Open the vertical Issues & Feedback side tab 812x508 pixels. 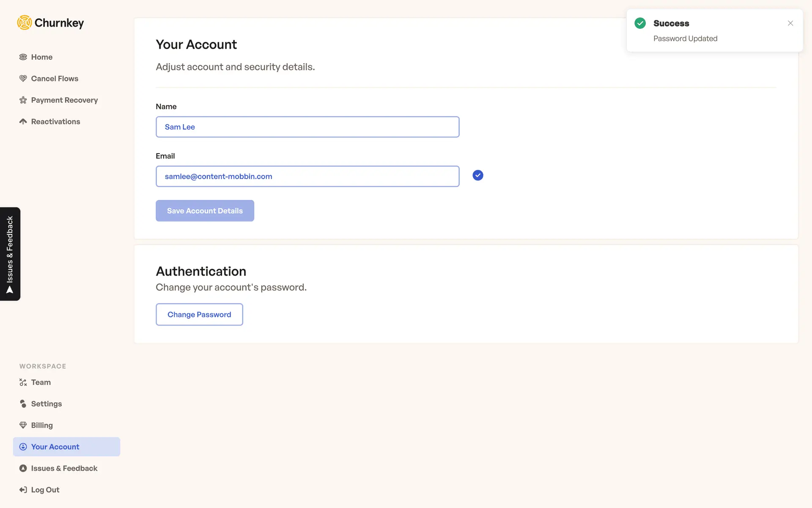(x=10, y=254)
